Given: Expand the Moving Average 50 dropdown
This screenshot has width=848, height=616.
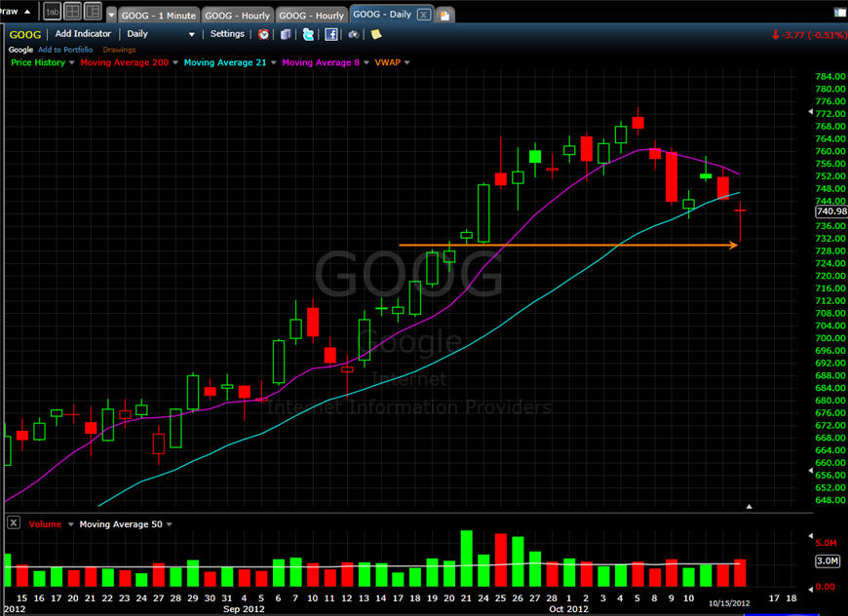Looking at the screenshot, I should pyautogui.click(x=170, y=524).
